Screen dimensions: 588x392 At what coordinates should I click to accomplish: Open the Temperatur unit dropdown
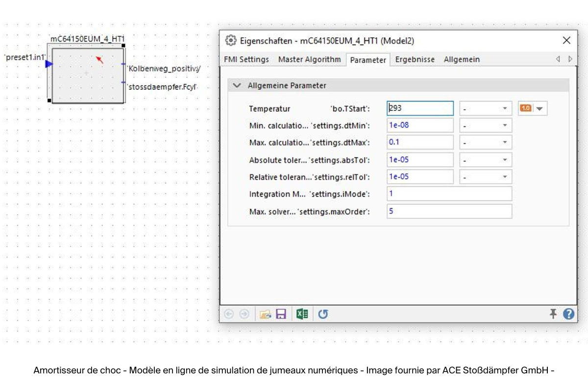pos(505,108)
